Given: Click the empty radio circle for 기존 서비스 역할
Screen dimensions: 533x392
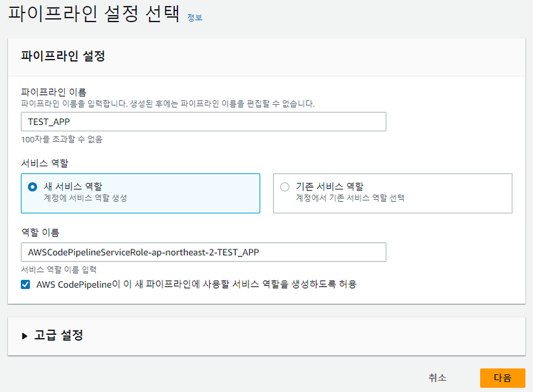Looking at the screenshot, I should [284, 187].
